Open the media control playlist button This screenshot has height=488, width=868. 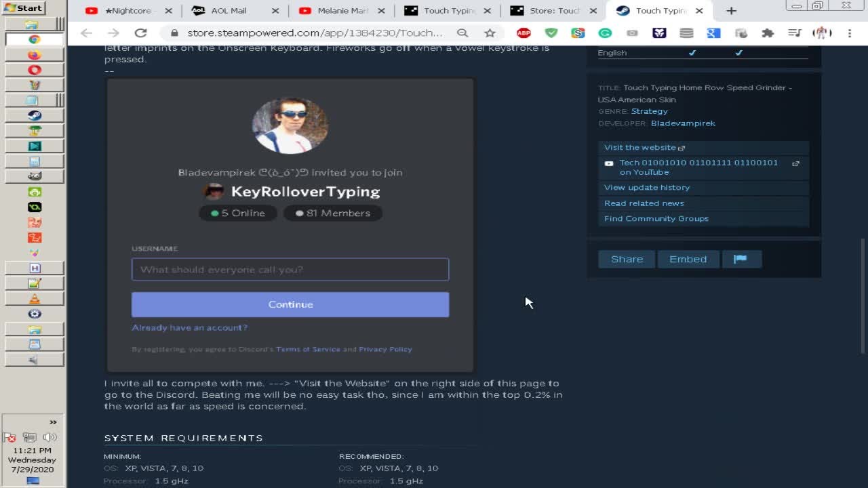point(795,33)
